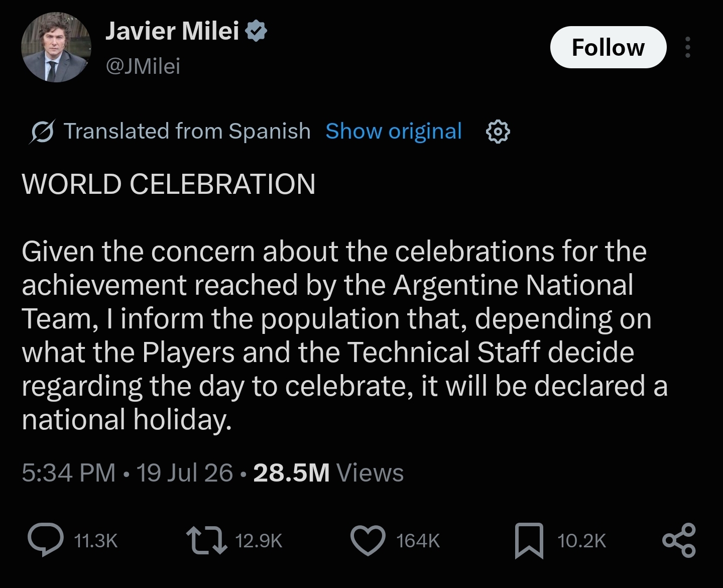723x588 pixels.
Task: Open the reply speech bubble icon
Action: (x=46, y=540)
